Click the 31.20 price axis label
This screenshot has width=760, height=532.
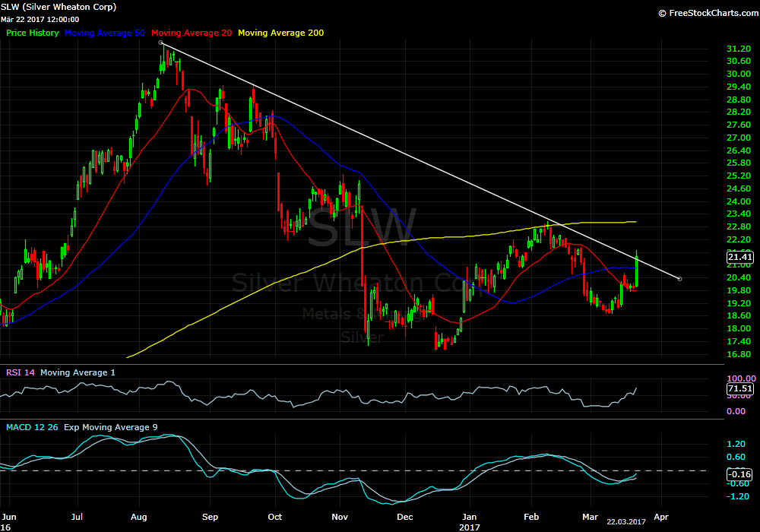[x=739, y=49]
